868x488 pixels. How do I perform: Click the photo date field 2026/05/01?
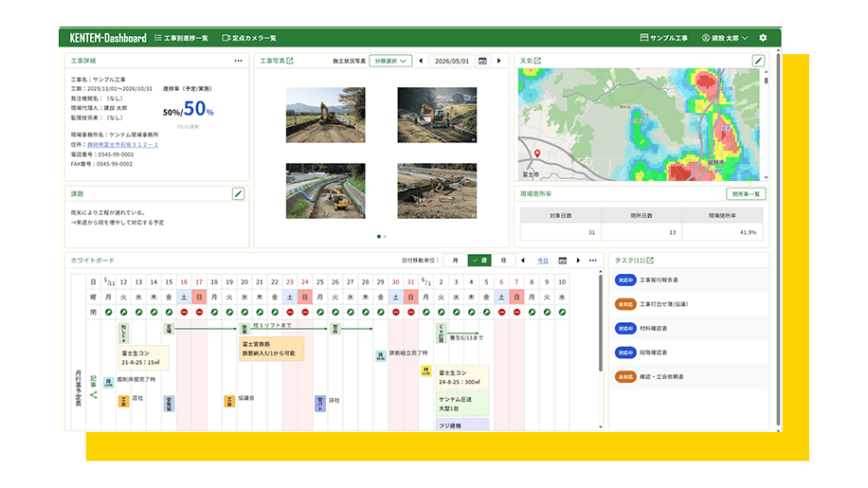tap(452, 61)
